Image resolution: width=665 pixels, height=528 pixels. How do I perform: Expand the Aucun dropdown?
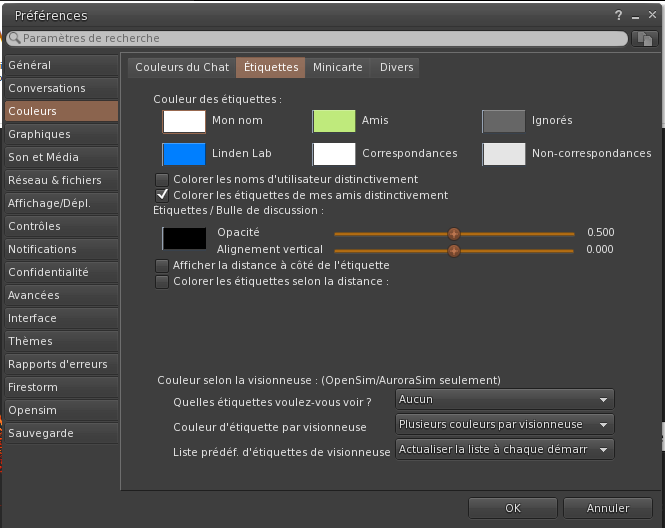click(503, 399)
